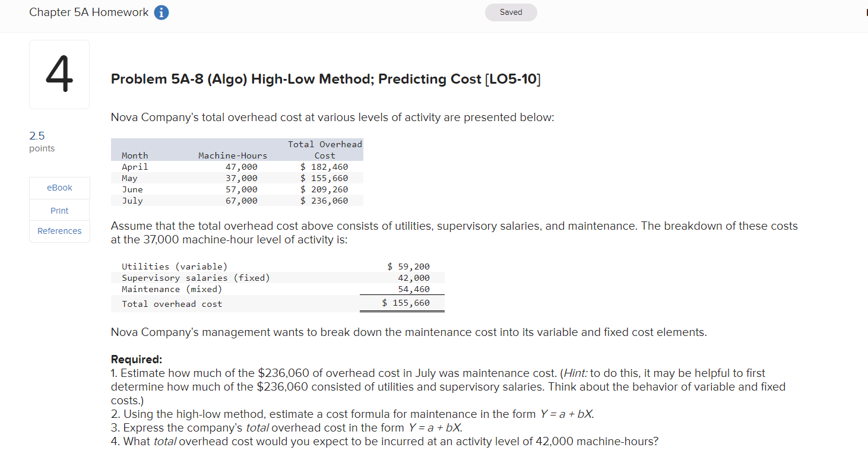
Task: Open the References link
Action: [x=59, y=231]
